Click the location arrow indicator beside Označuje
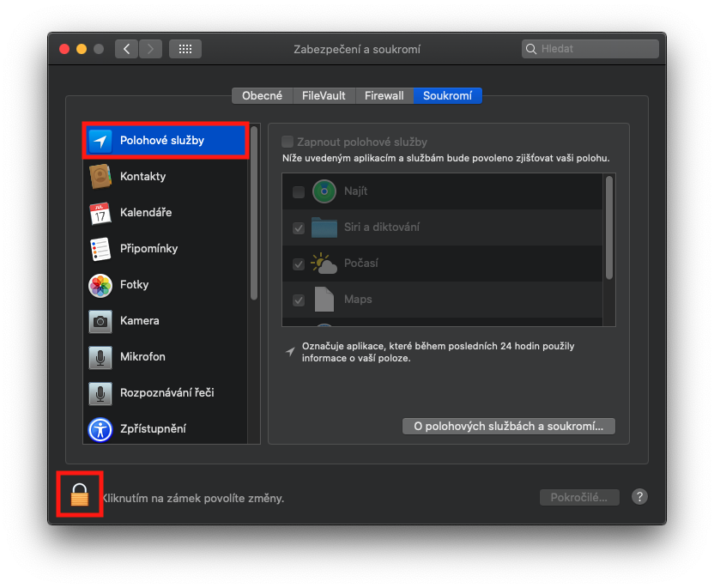The height and width of the screenshot is (588, 714). (x=290, y=351)
